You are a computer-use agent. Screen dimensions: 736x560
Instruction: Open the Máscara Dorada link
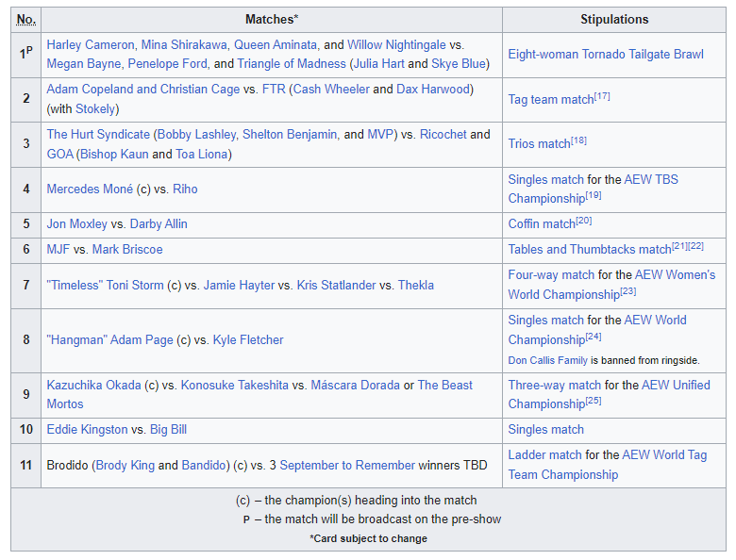click(356, 385)
